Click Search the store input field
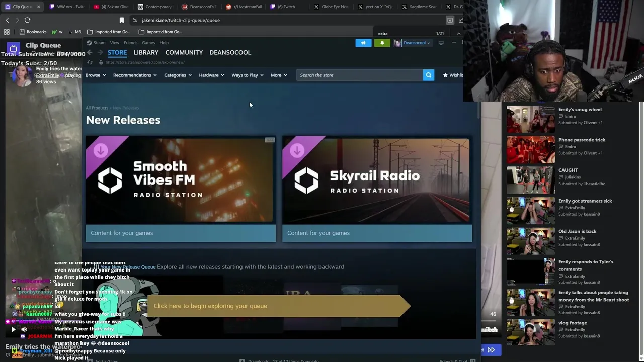Screen dimensions: 644x362 [359, 75]
